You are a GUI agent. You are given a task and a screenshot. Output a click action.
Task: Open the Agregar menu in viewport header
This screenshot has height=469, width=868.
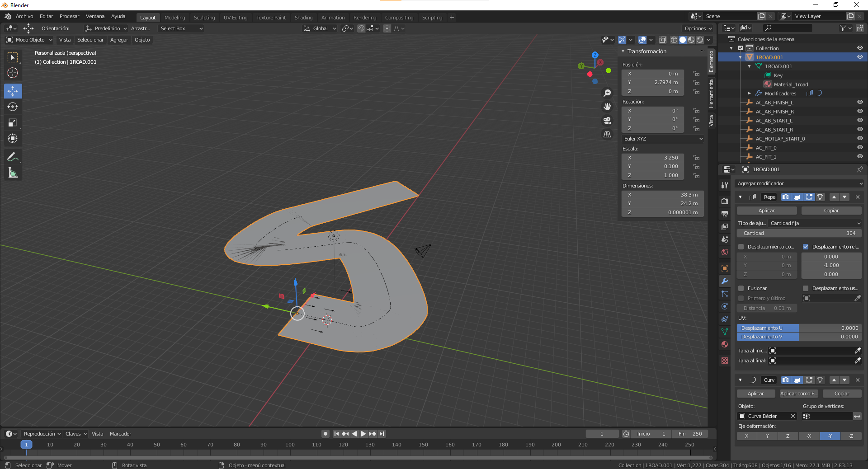tap(119, 40)
